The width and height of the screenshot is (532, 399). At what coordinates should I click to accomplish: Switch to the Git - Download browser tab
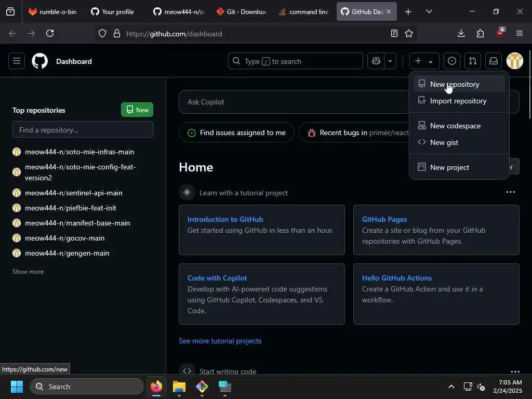[241, 11]
